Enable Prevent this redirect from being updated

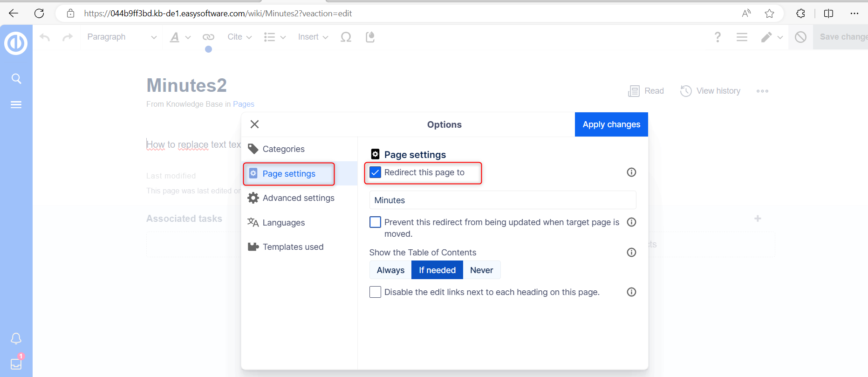tap(376, 222)
